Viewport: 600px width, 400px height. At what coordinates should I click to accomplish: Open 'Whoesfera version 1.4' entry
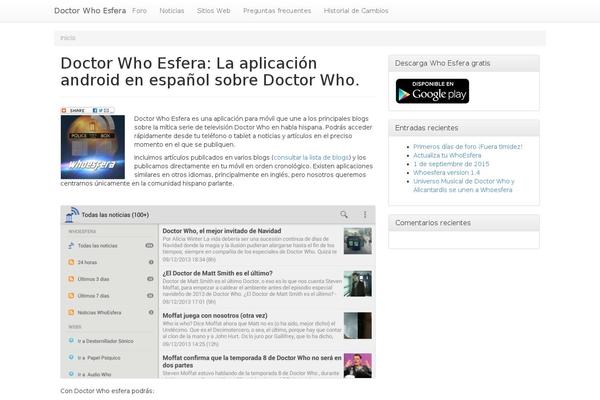coord(446,173)
